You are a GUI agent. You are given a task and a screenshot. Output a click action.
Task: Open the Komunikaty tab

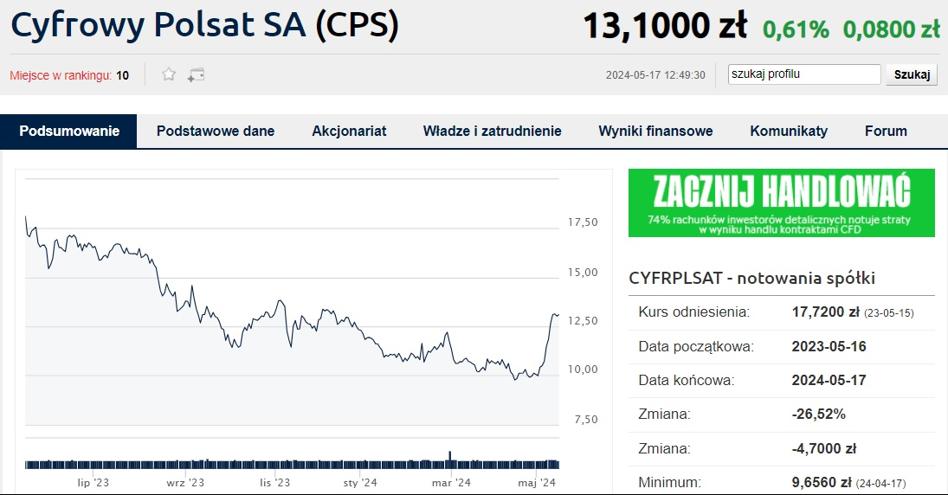(788, 131)
